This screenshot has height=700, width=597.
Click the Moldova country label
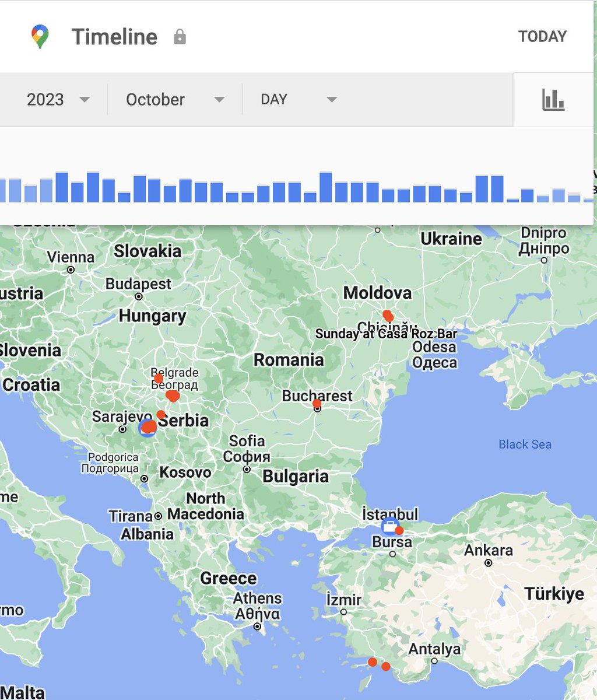pos(377,293)
